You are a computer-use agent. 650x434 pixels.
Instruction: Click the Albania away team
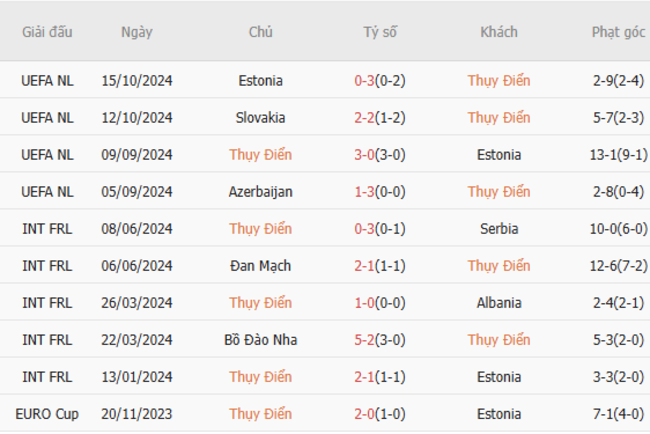pyautogui.click(x=499, y=303)
